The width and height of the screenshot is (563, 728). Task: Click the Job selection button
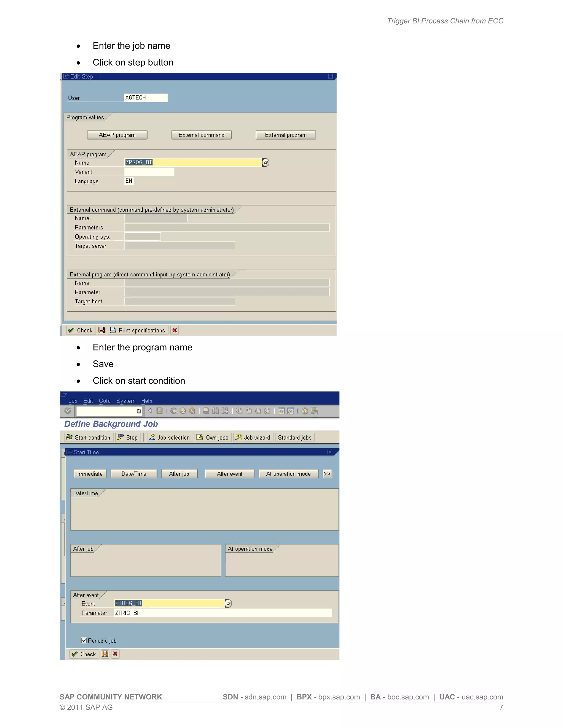coord(170,437)
